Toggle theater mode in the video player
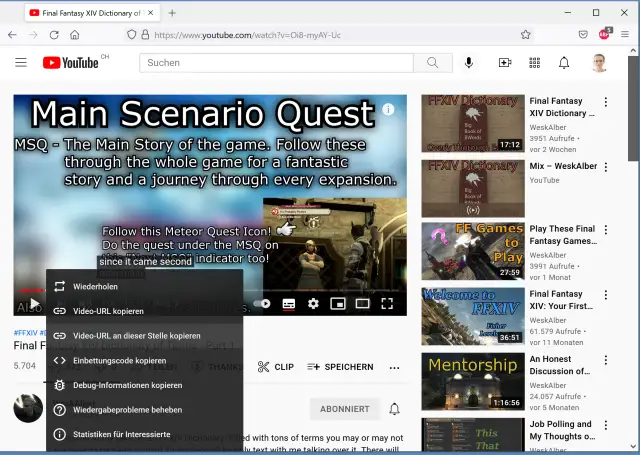The height and width of the screenshot is (455, 640). [362, 303]
